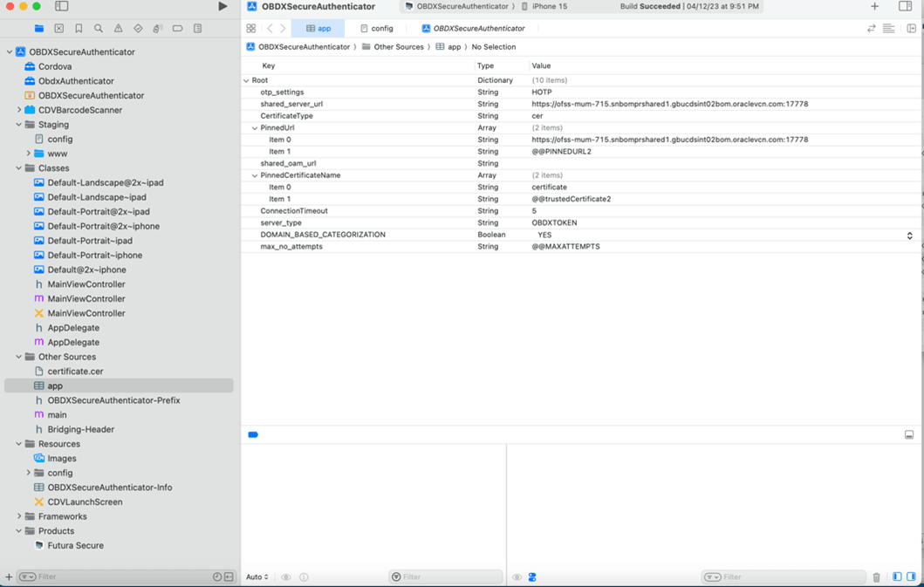Select the max_no_attempts key row
The image size is (924, 587).
(291, 246)
